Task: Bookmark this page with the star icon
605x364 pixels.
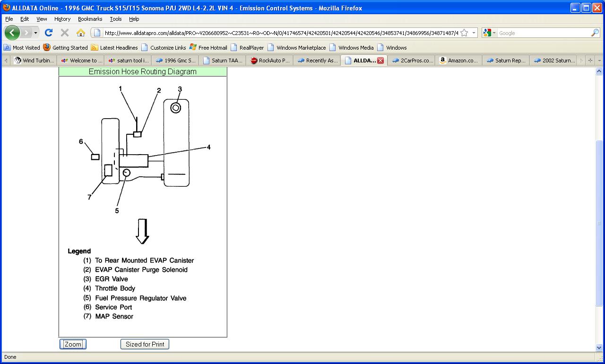Action: (464, 33)
